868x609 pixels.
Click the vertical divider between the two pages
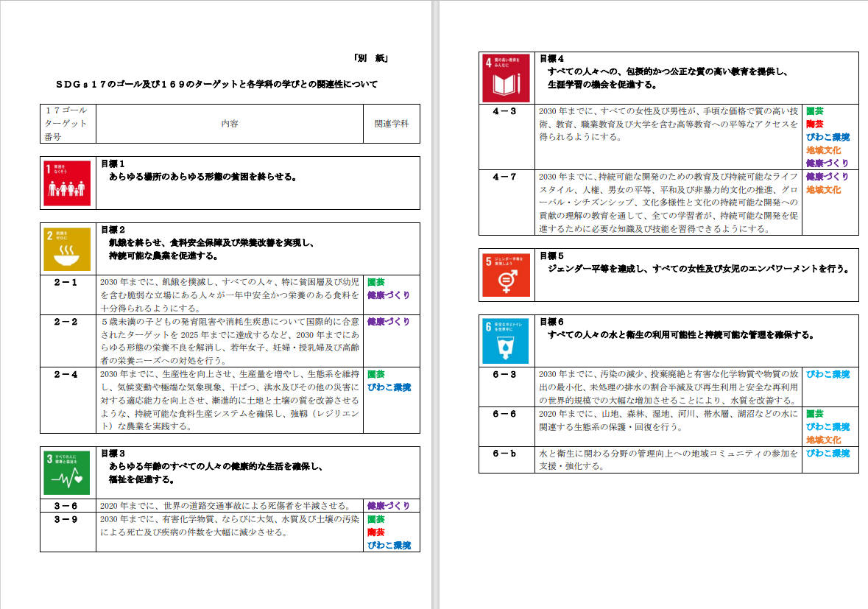click(437, 304)
